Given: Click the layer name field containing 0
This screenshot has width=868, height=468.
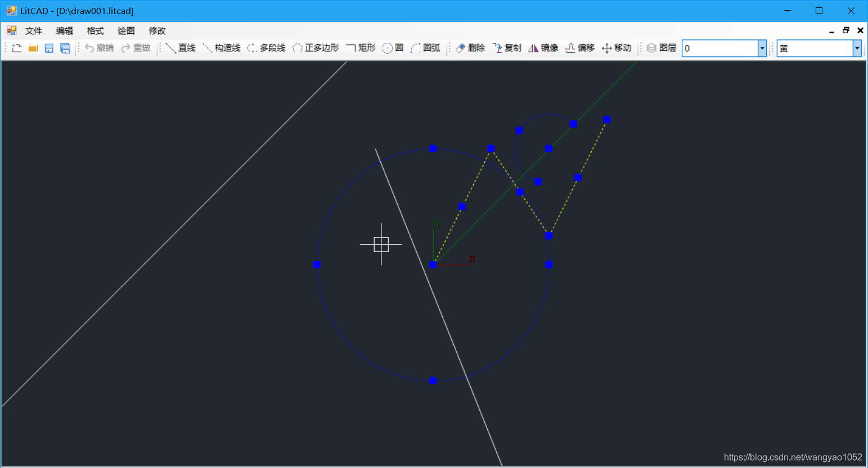Looking at the screenshot, I should (x=720, y=48).
